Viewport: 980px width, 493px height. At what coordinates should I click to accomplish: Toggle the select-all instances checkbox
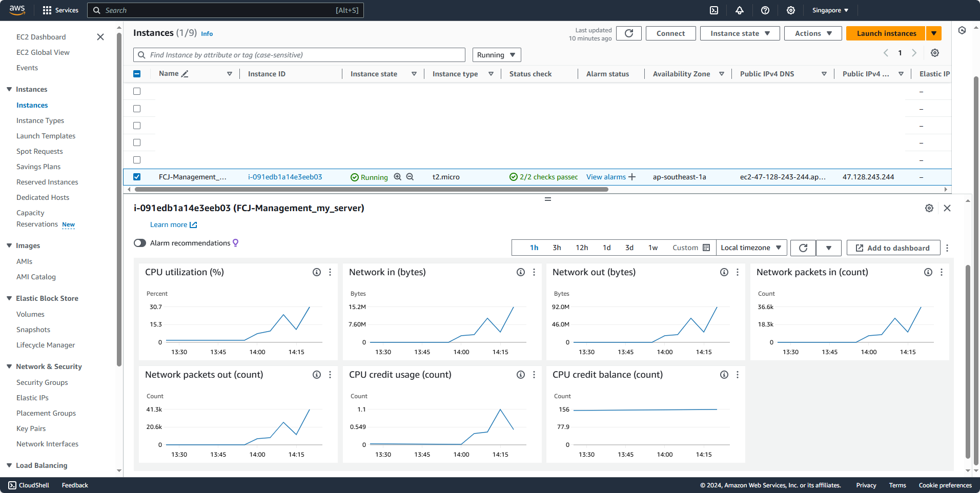point(137,74)
